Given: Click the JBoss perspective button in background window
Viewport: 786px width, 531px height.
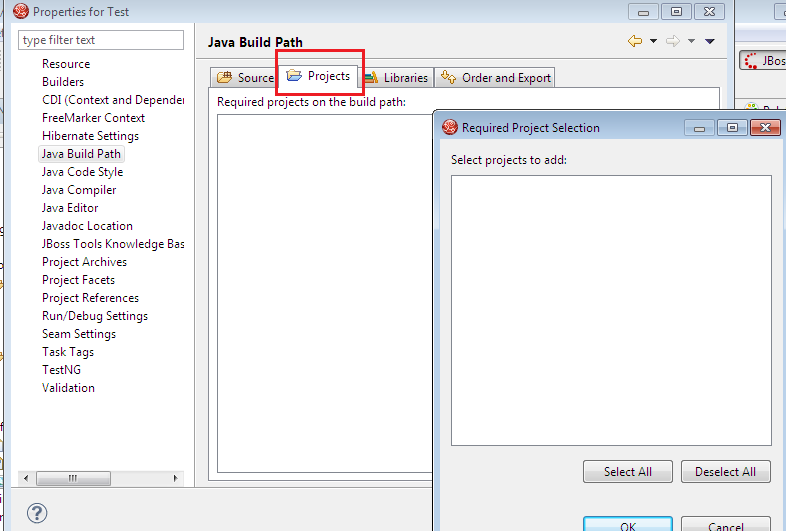Looking at the screenshot, I should pos(763,61).
